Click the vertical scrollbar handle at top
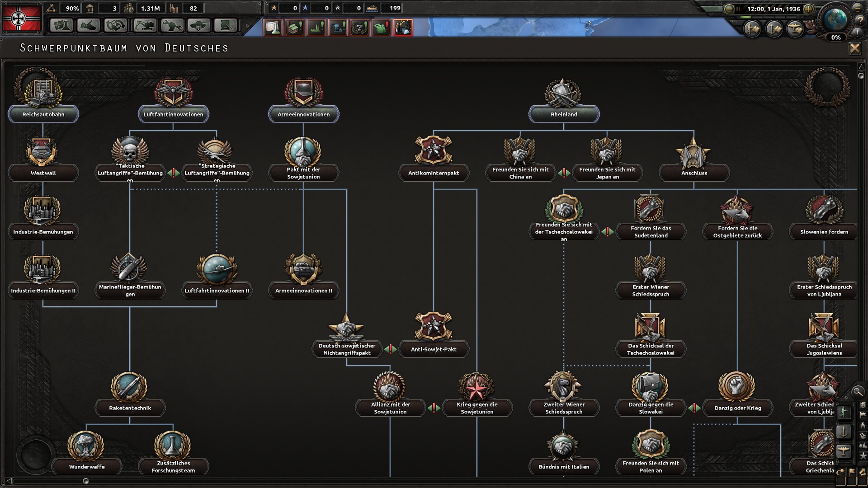The width and height of the screenshot is (868, 488). point(861,76)
